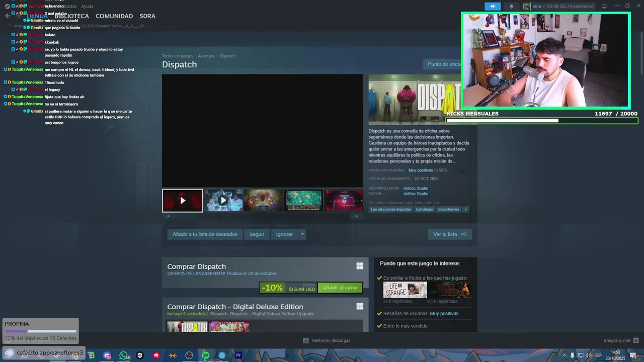
Task: Show hidden system tray icons chevron
Action: pos(564,355)
